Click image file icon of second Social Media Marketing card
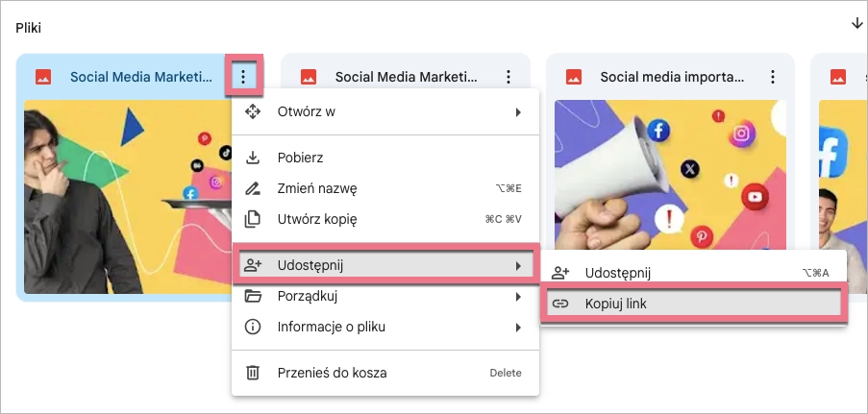The image size is (868, 414). point(309,77)
